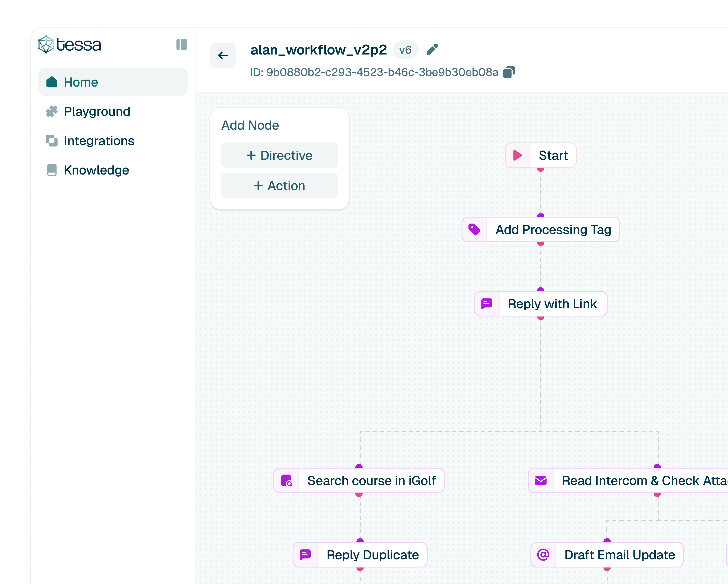Edit workflow name with pencil icon
728x584 pixels.
click(x=432, y=50)
